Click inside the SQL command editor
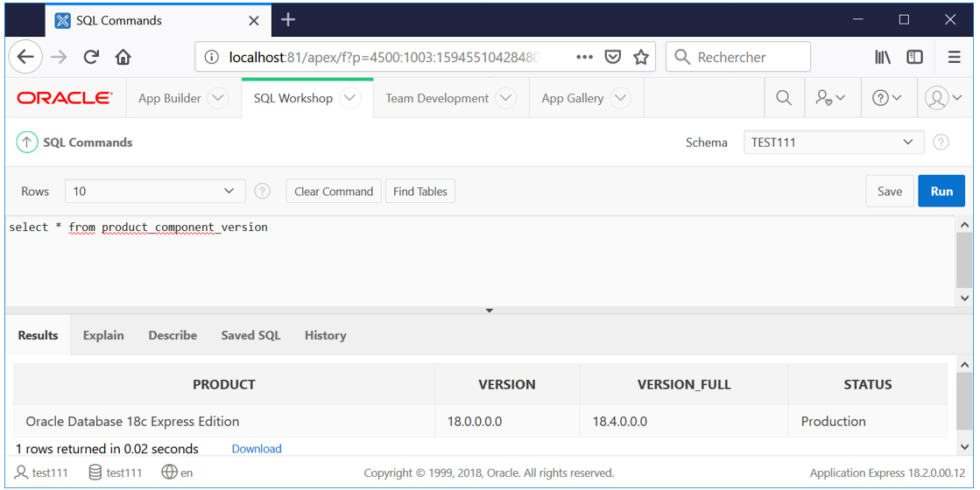Screen dimensions: 980x490 click(480, 261)
